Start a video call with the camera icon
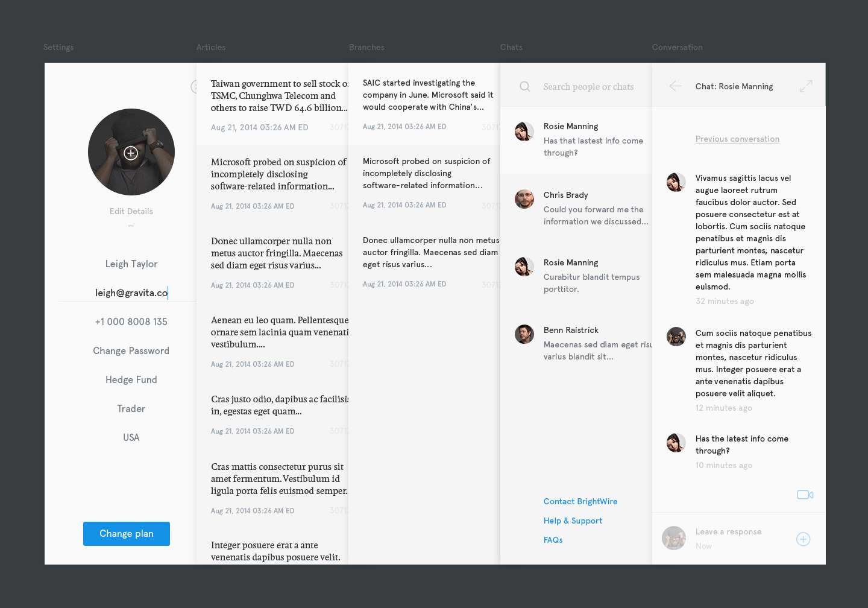868x608 pixels. [805, 495]
